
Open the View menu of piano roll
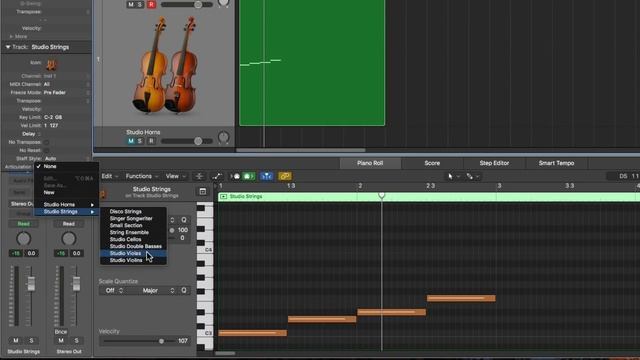(176, 176)
